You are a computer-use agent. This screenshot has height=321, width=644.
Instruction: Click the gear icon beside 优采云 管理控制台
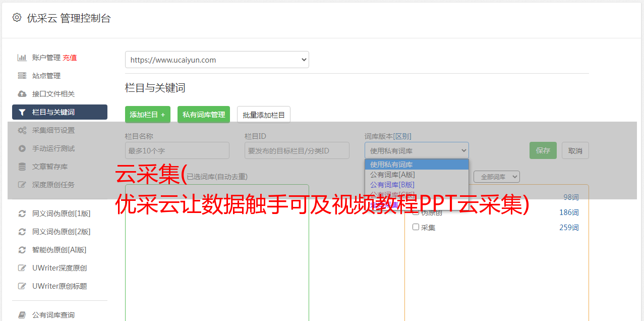coord(17,18)
